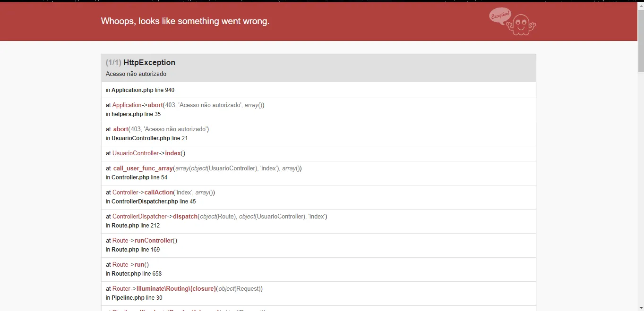Click the UsuarioController.php line 21 file reference
Viewport: 644px width, 311px height.
(x=146, y=138)
